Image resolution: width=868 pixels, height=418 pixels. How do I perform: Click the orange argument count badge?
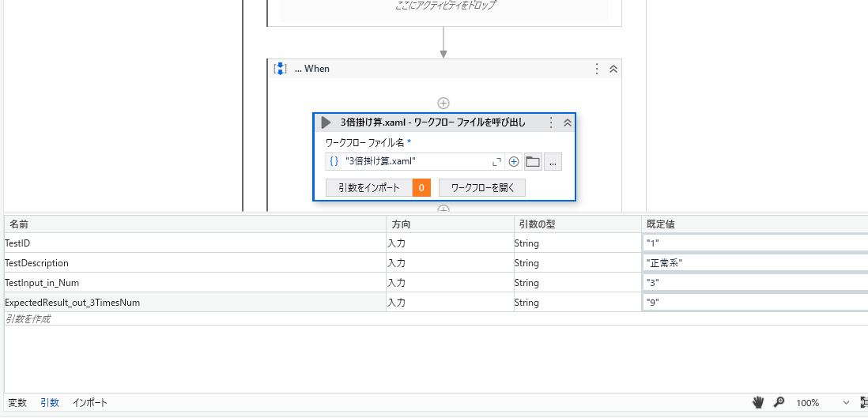pos(421,188)
